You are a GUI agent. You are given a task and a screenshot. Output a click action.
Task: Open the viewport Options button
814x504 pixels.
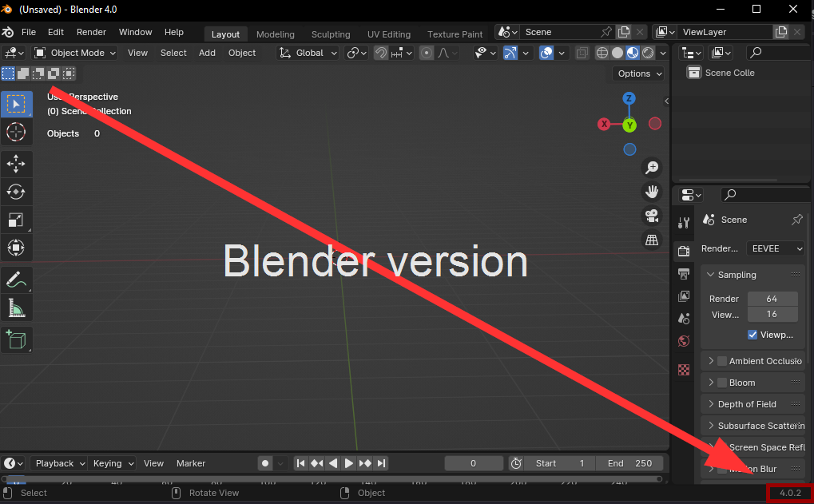coord(639,73)
